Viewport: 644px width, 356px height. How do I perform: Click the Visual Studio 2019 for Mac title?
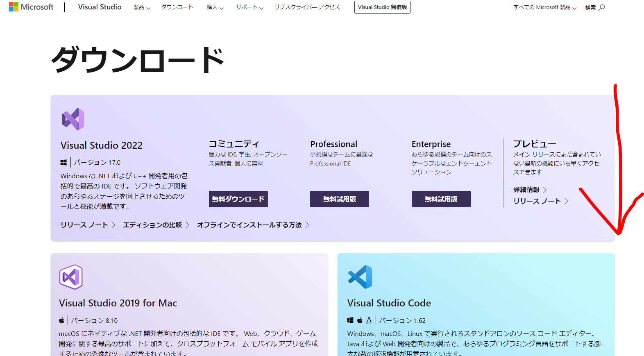[118, 303]
